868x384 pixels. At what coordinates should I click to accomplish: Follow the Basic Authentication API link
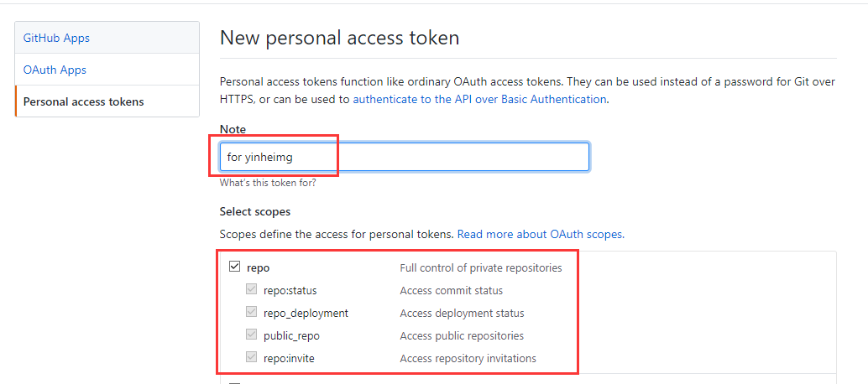click(x=478, y=99)
